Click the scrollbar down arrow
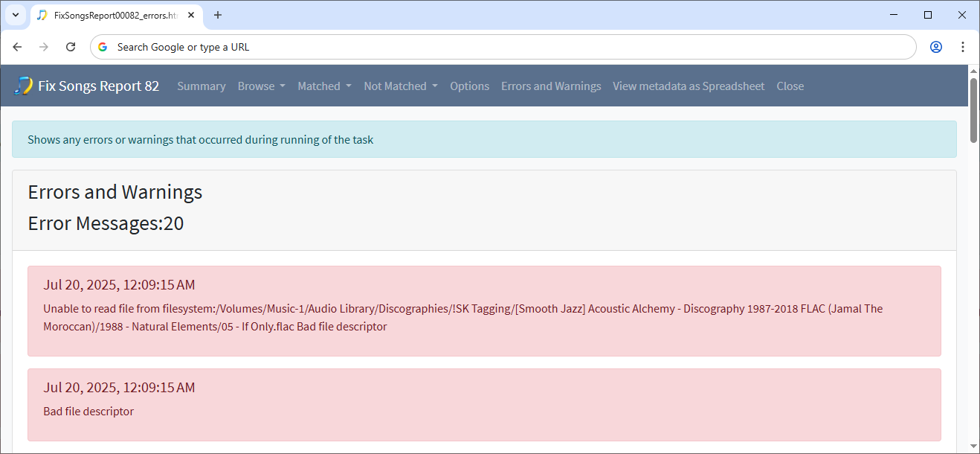 click(x=973, y=447)
